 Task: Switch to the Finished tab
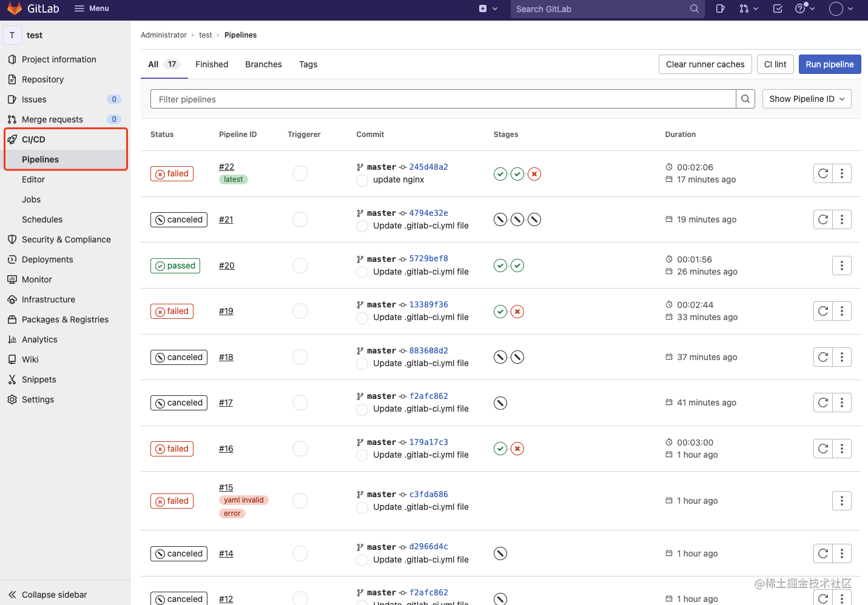[212, 64]
